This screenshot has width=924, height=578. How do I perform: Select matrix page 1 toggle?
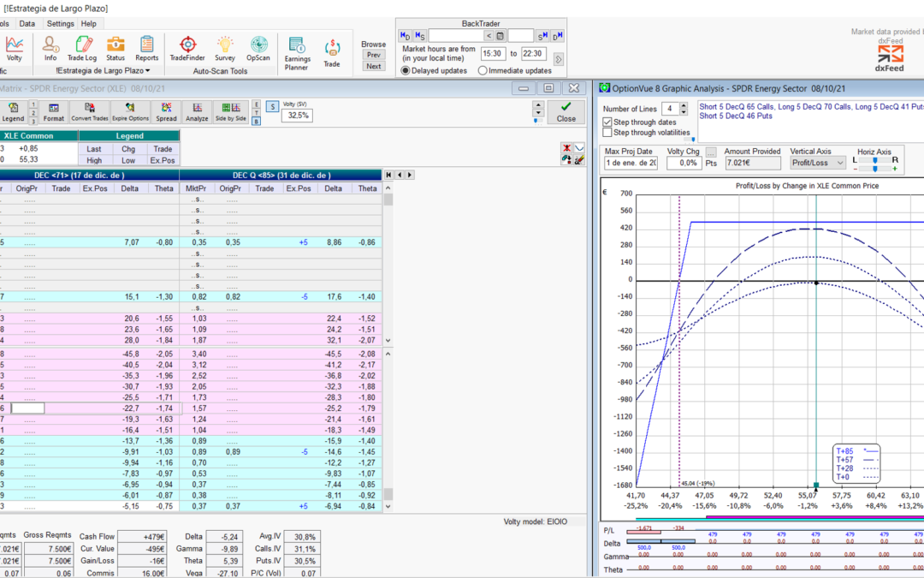coord(33,104)
